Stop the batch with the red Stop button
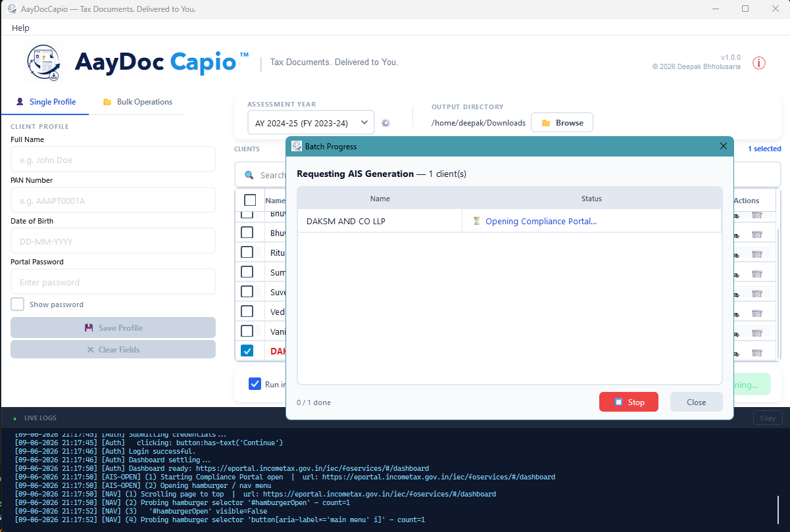Screen dimensions: 790x532 pyautogui.click(x=629, y=402)
